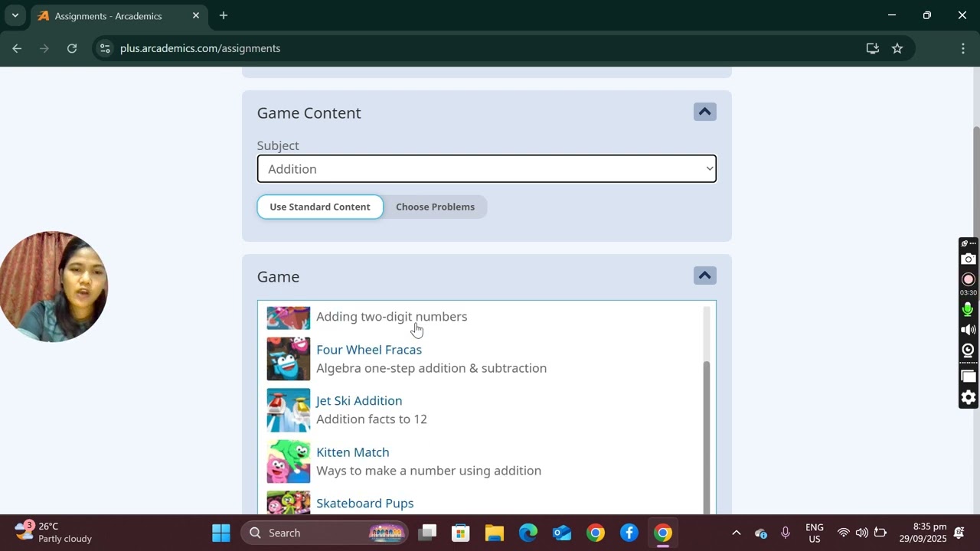Open the Subject dropdown showing Addition
Screen dimensions: 980x551
pos(487,169)
